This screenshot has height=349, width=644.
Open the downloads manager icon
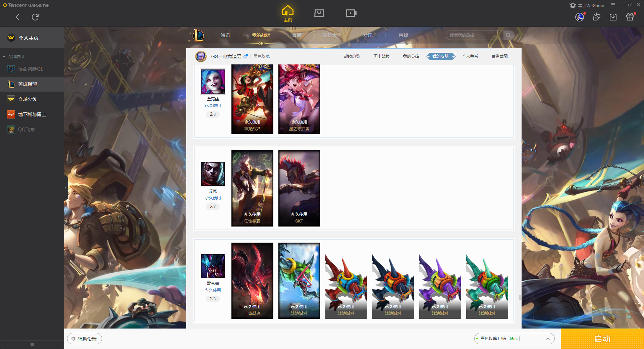pyautogui.click(x=613, y=17)
